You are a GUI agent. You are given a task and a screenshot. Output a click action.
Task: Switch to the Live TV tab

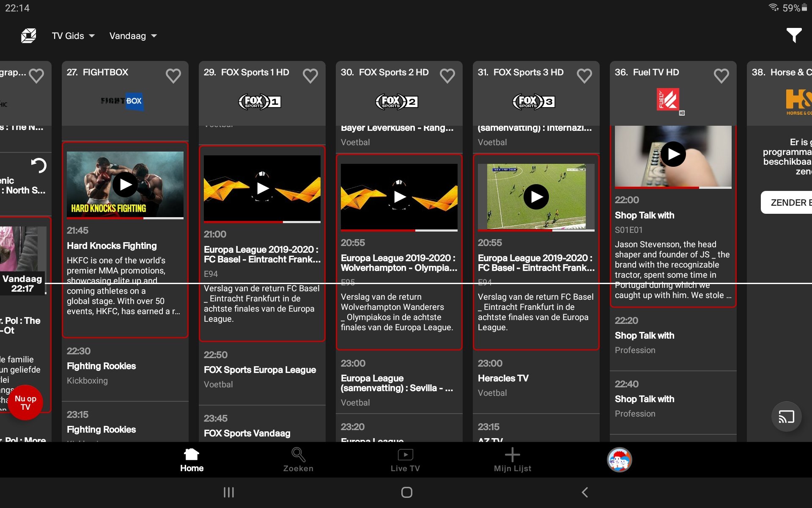pyautogui.click(x=405, y=460)
